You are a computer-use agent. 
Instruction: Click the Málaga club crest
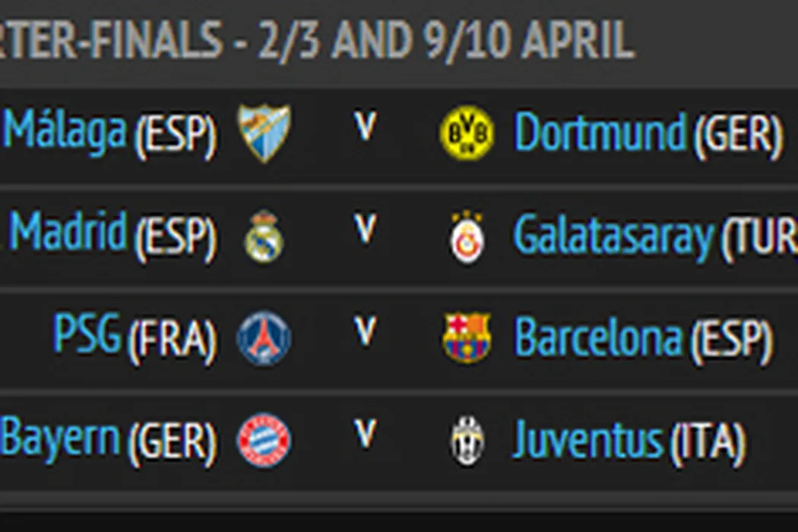click(x=264, y=133)
